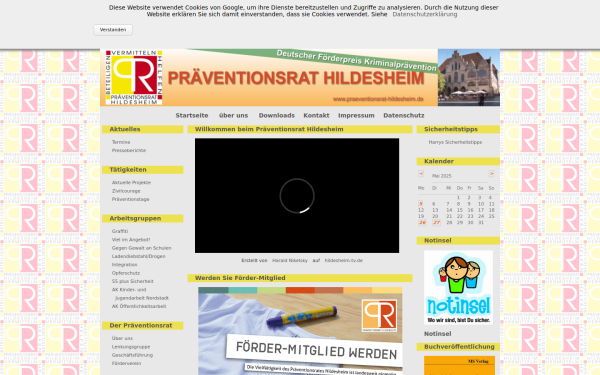Open Viel im Angebot! link

click(x=131, y=240)
